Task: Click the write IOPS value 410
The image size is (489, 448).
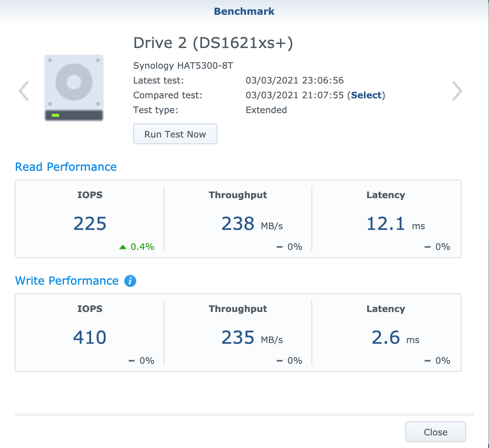Action: [90, 337]
